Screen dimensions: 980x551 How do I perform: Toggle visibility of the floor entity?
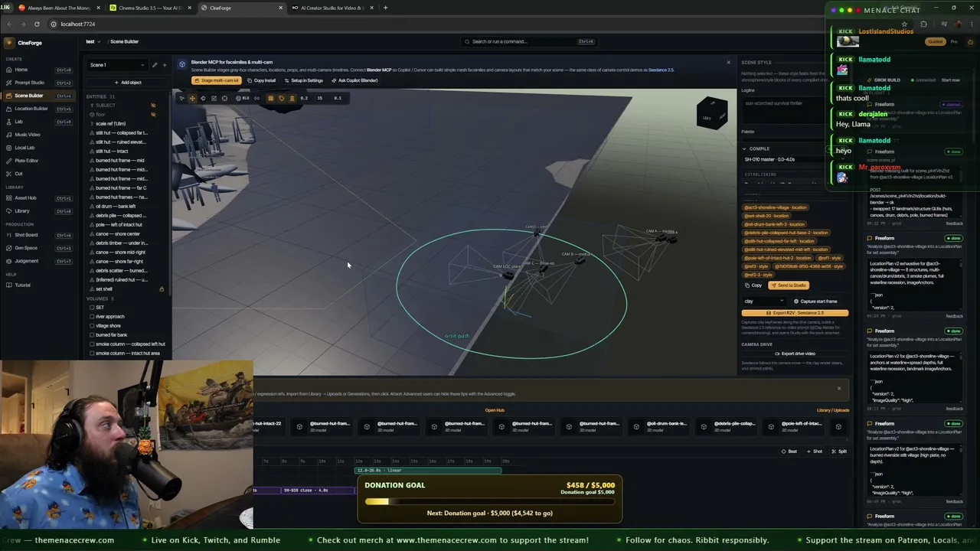(x=153, y=115)
